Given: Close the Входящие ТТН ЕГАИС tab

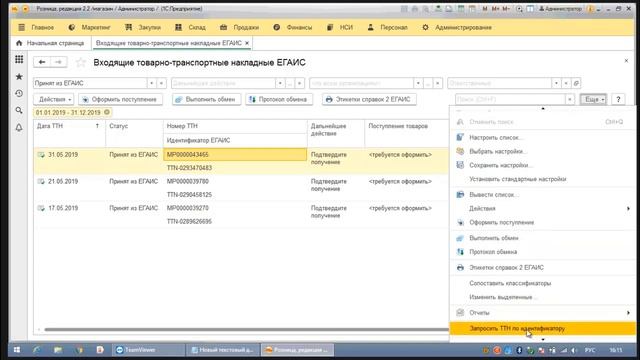Looking at the screenshot, I should pos(247,43).
